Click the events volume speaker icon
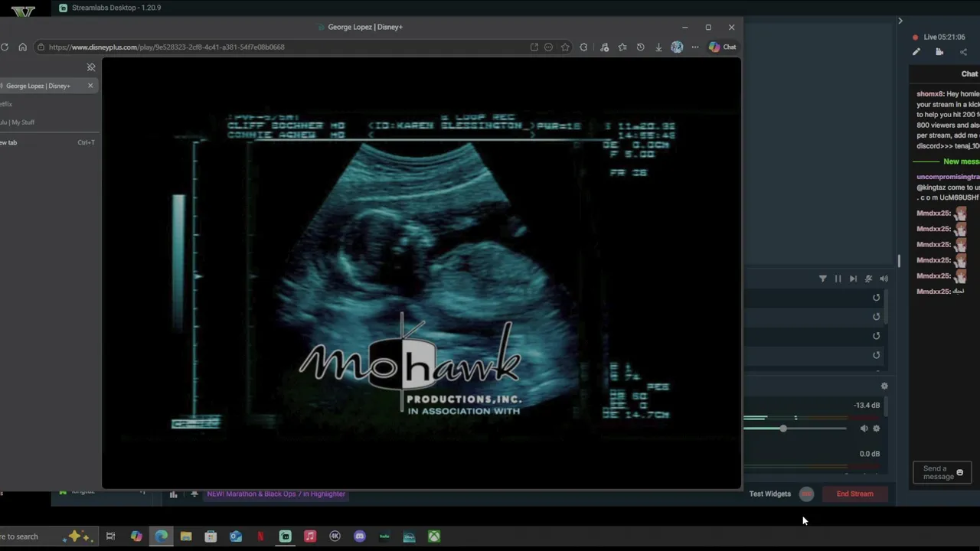Image resolution: width=980 pixels, height=551 pixels. [884, 279]
